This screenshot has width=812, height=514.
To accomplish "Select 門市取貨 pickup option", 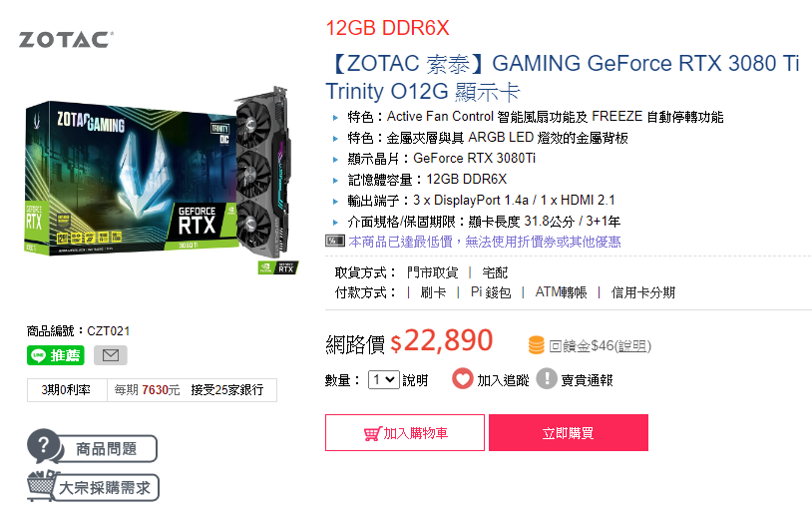I will (x=432, y=272).
